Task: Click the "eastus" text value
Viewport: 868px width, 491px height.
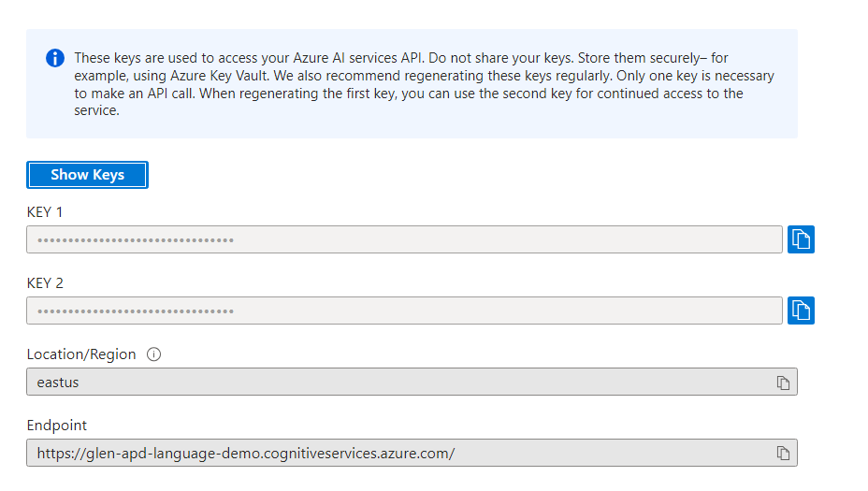Action: pyautogui.click(x=58, y=383)
